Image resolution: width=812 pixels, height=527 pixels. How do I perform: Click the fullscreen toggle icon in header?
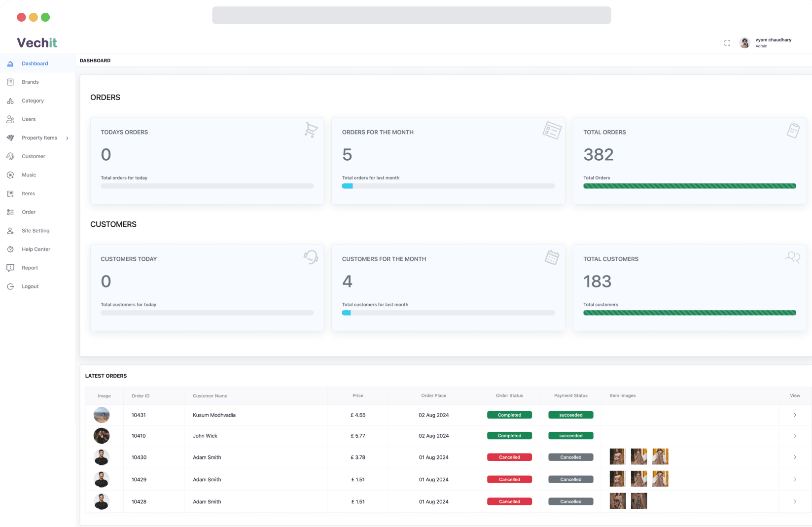(x=727, y=43)
